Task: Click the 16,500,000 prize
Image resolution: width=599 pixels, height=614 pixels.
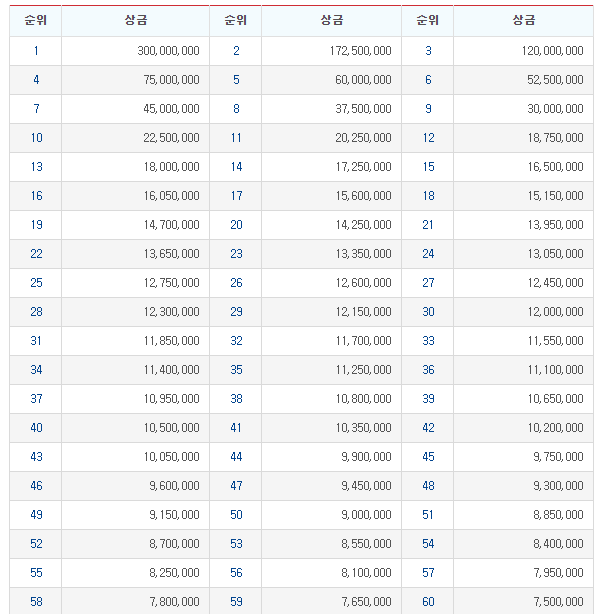Action: [555, 167]
